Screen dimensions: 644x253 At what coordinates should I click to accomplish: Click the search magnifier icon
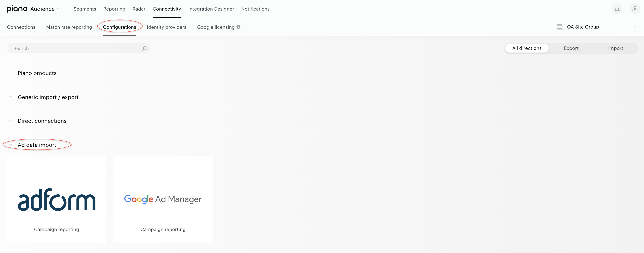144,48
